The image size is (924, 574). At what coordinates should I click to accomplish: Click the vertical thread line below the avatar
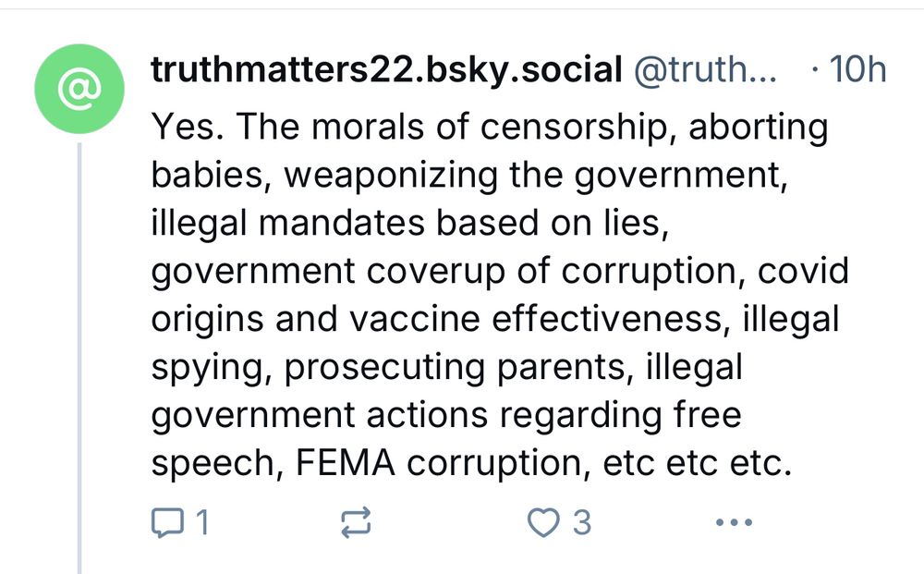tap(80, 351)
